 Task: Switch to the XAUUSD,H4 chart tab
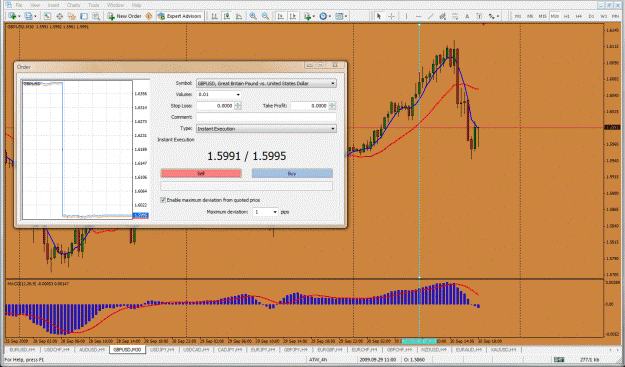click(503, 349)
